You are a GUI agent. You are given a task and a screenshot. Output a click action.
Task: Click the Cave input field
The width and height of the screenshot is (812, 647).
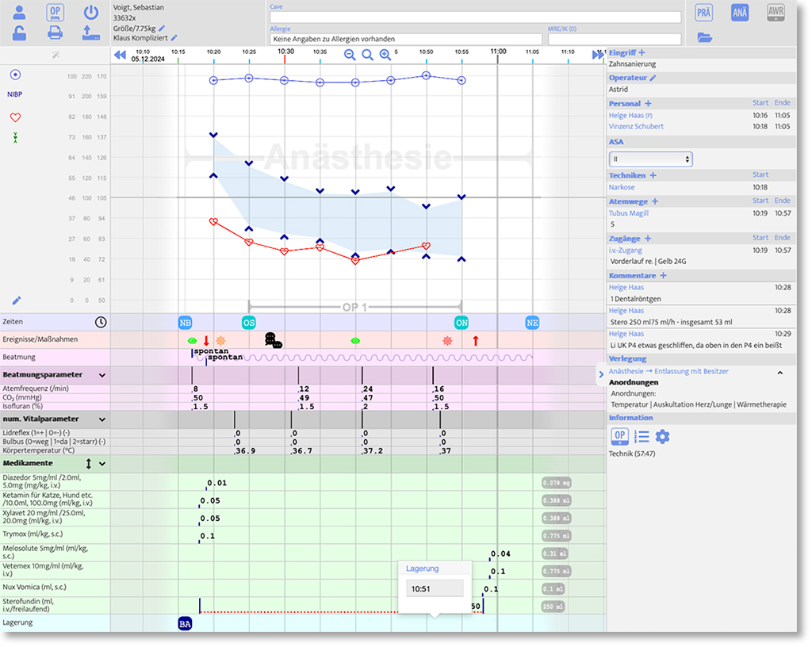pyautogui.click(x=475, y=17)
